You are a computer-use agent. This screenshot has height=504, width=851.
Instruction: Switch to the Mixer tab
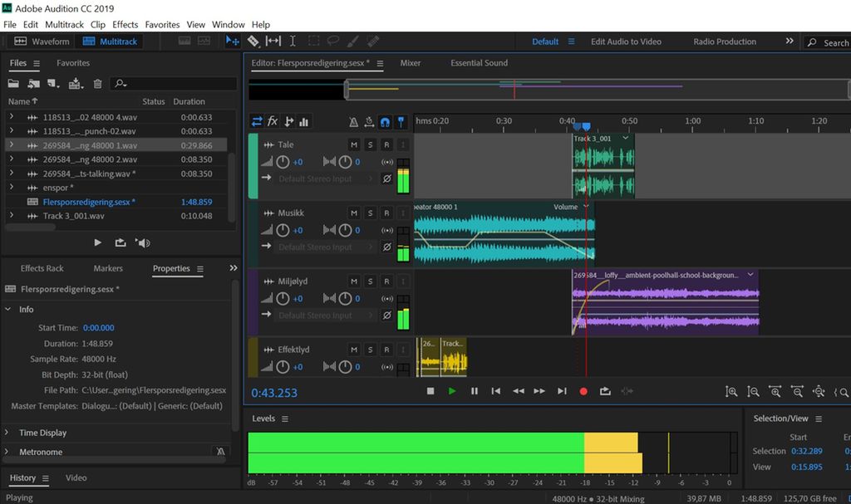tap(411, 63)
